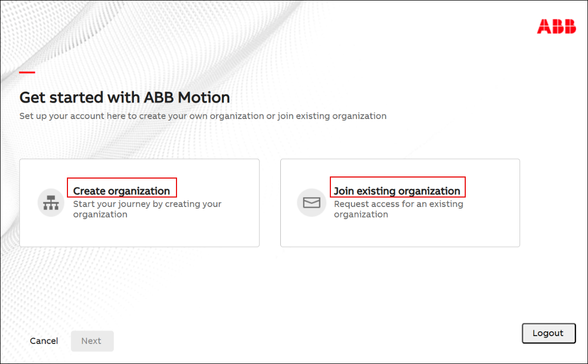The image size is (588, 364).
Task: Select the Join existing organization title
Action: click(x=397, y=191)
